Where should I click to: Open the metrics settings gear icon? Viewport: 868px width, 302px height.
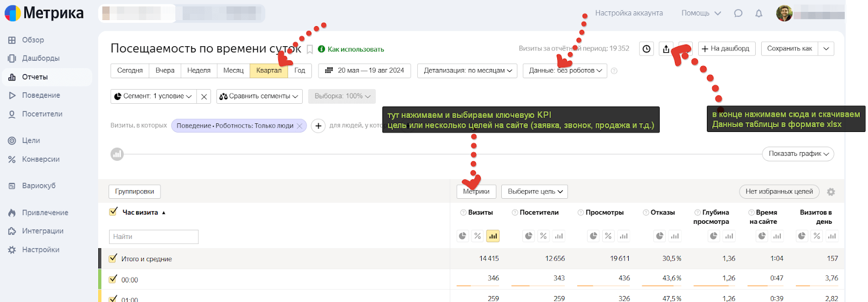coord(831,192)
